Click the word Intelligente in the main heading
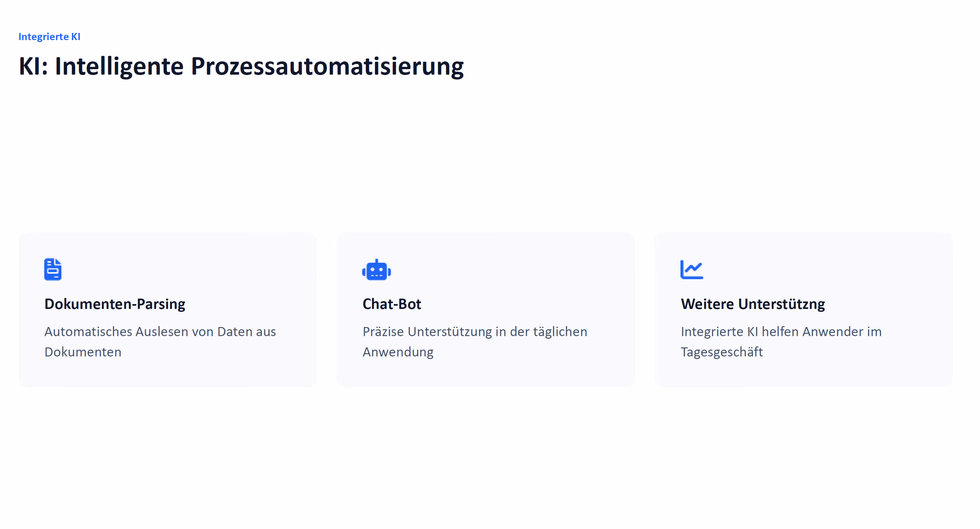 119,67
